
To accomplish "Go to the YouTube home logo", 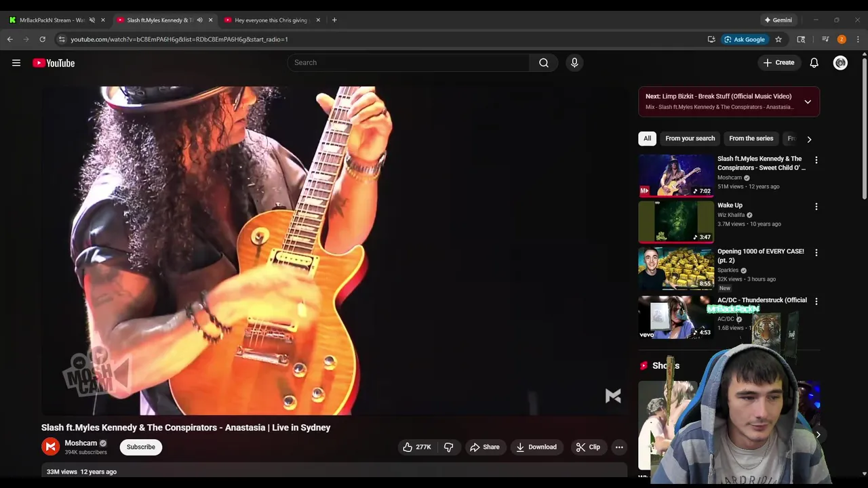I will (54, 63).
